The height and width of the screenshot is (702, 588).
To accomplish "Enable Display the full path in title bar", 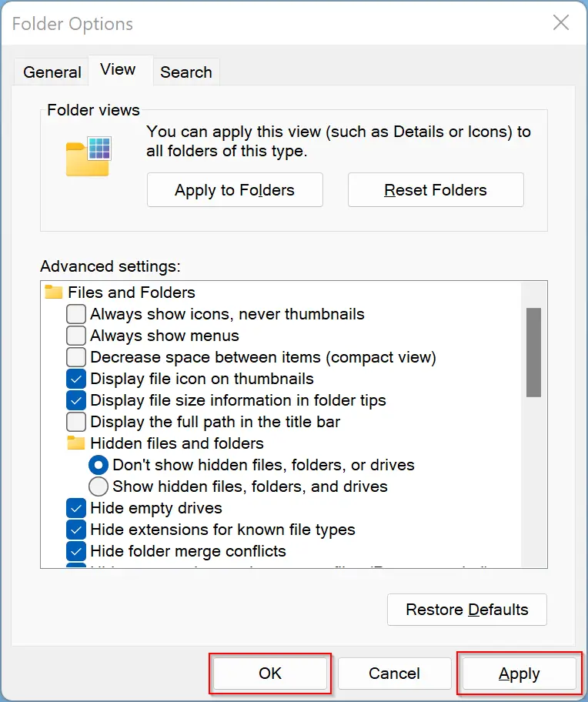I will coord(76,422).
